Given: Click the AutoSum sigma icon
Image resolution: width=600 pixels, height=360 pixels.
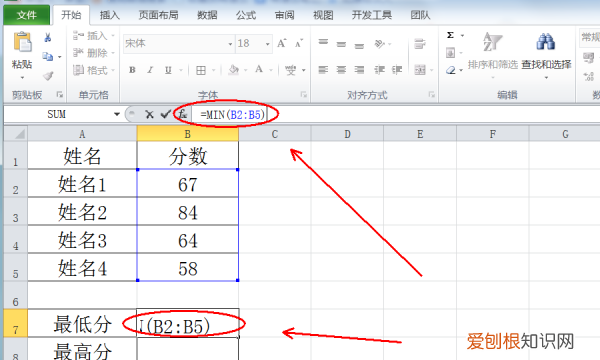Looking at the screenshot, I should click(x=450, y=35).
